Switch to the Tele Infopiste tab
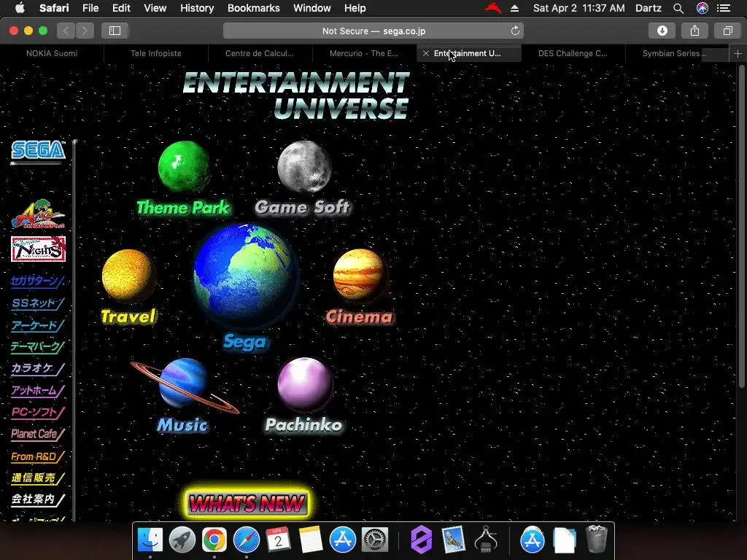 coord(156,53)
